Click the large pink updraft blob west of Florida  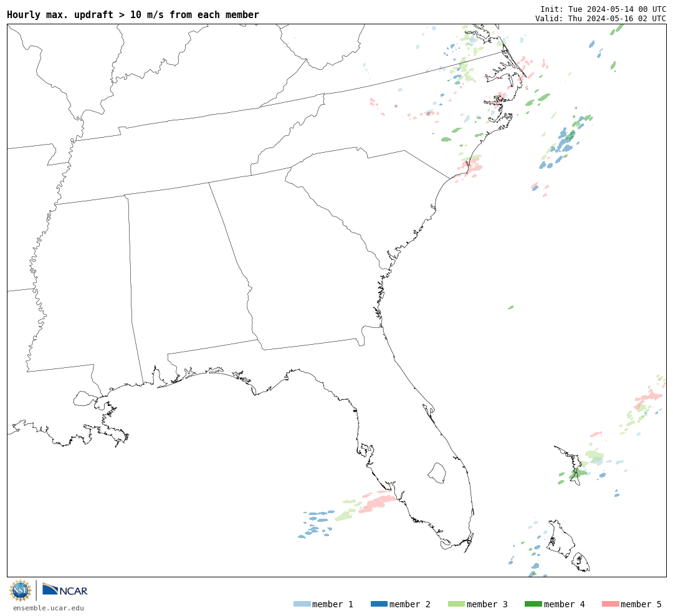(x=377, y=503)
